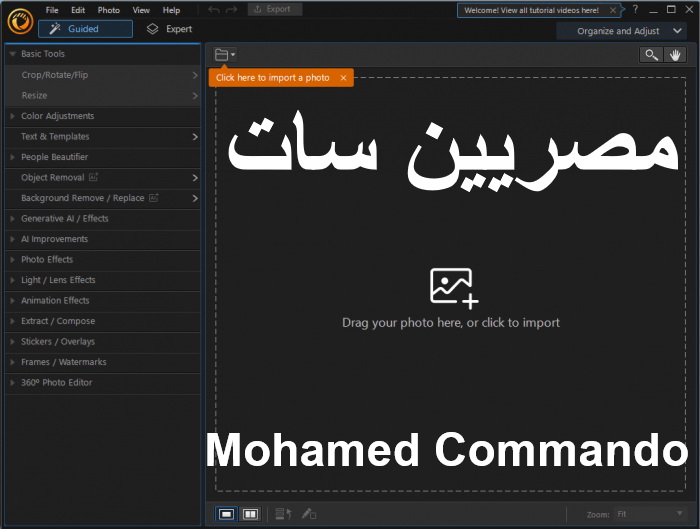Collapse the Basic Tools section
This screenshot has width=700, height=529.
click(x=12, y=54)
